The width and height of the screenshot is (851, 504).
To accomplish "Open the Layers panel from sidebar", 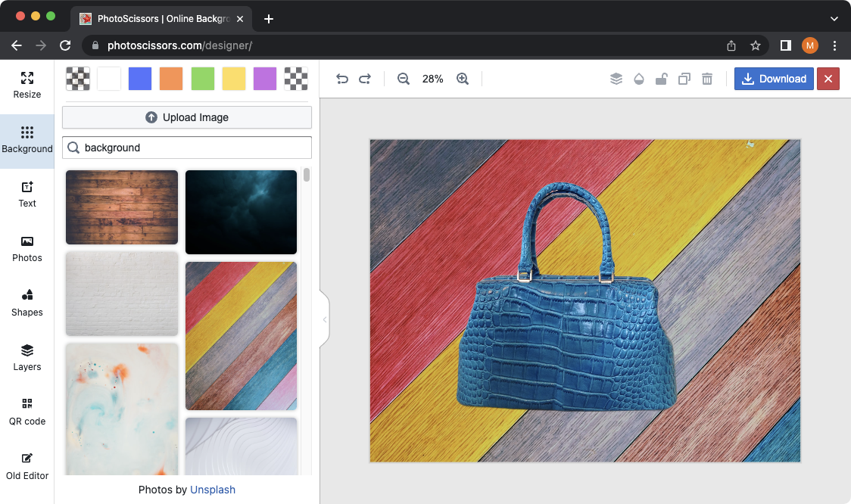I will point(26,357).
